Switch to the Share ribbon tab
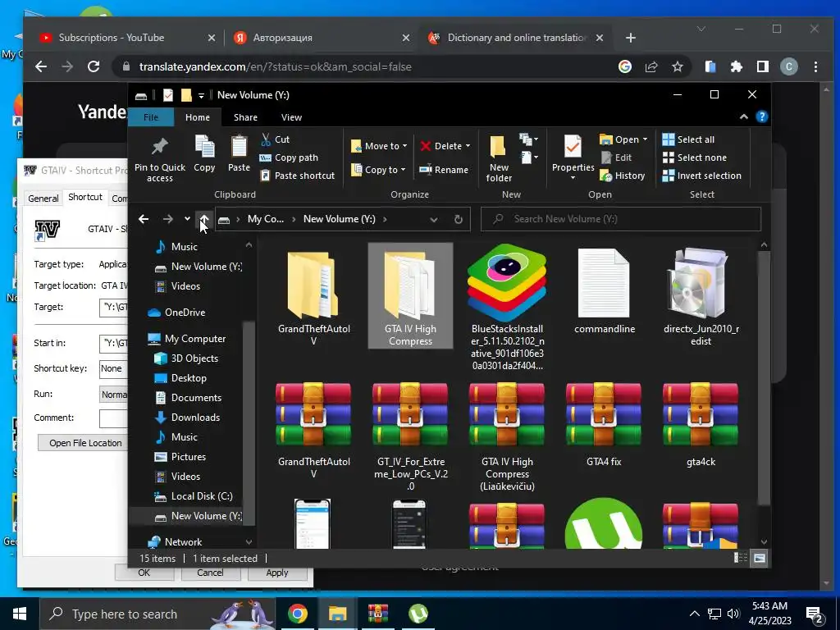The image size is (840, 630). pyautogui.click(x=245, y=117)
